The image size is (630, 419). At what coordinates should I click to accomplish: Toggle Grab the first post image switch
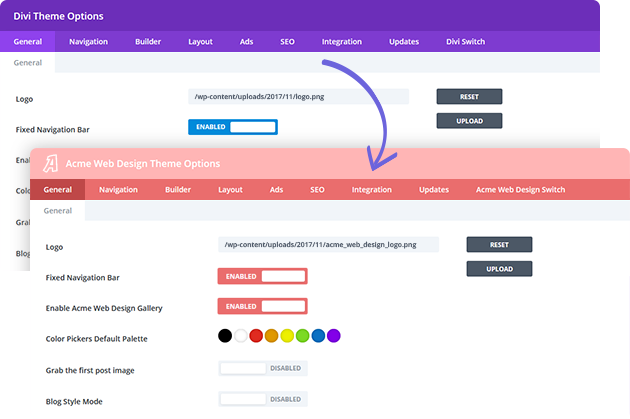pos(263,368)
